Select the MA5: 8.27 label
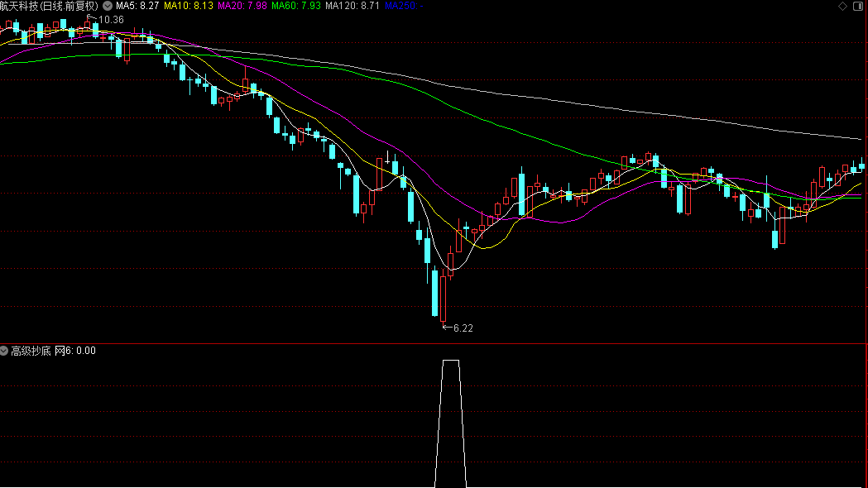This screenshot has width=868, height=488. pyautogui.click(x=137, y=6)
